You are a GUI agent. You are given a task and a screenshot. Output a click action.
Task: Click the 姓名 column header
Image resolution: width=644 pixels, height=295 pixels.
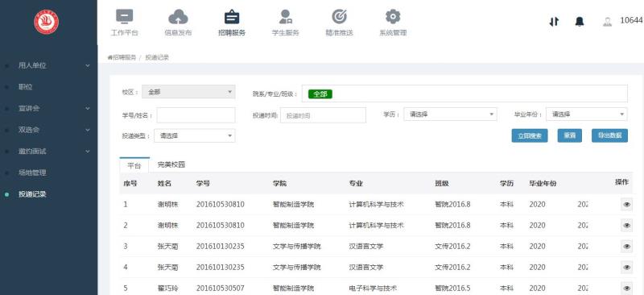coord(164,184)
